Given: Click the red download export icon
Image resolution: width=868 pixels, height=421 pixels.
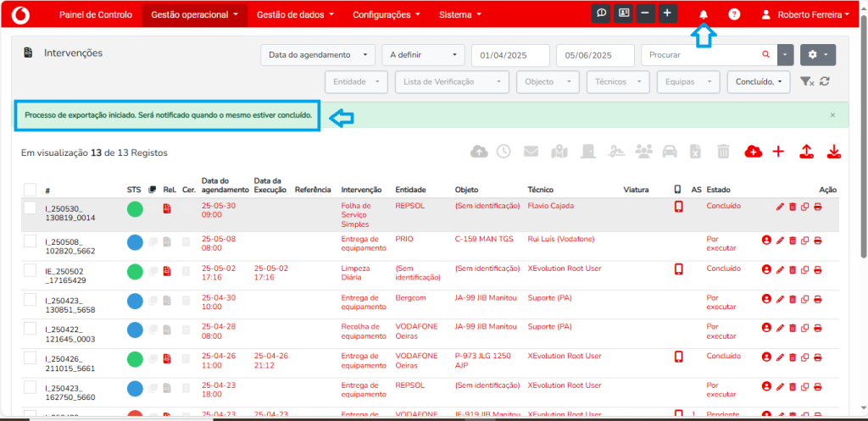Looking at the screenshot, I should (x=834, y=152).
